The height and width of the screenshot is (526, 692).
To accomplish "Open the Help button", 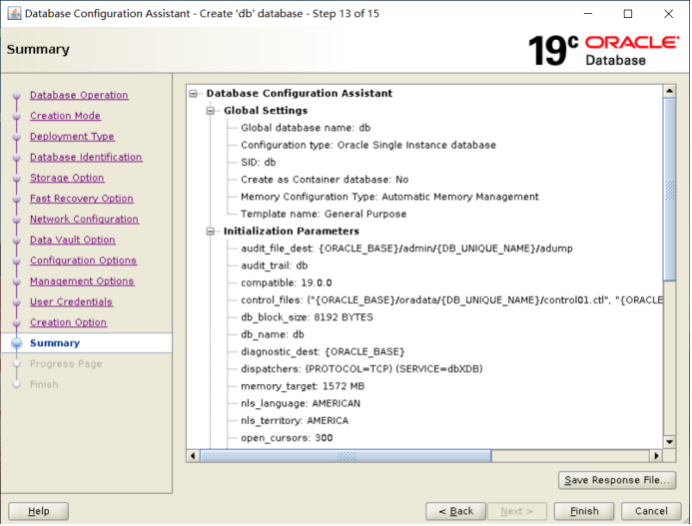I will [x=38, y=511].
